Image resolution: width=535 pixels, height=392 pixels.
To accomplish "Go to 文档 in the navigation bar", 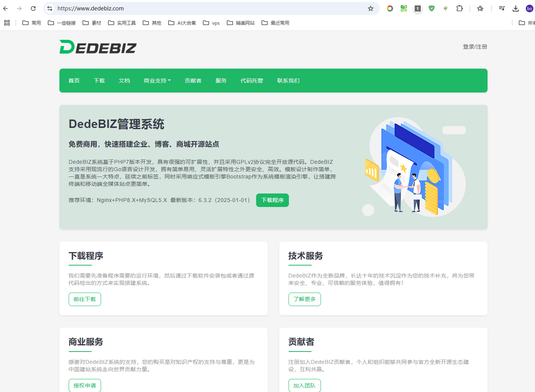I will point(124,81).
